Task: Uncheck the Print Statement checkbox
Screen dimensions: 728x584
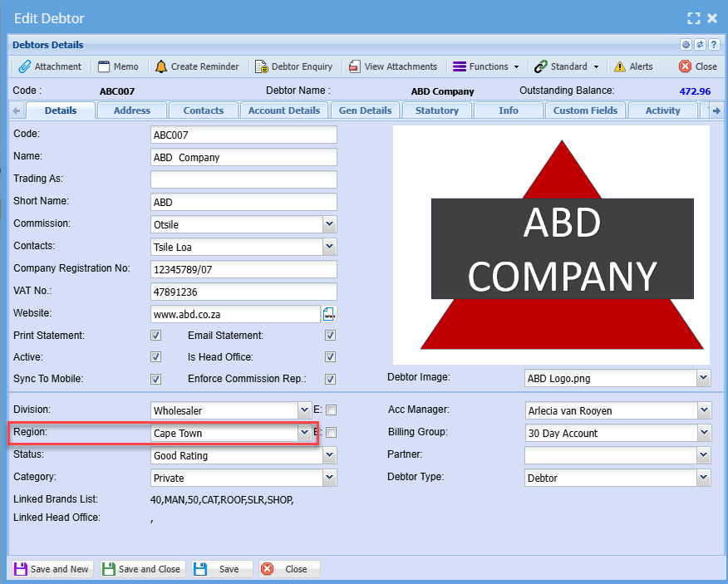Action: point(155,336)
